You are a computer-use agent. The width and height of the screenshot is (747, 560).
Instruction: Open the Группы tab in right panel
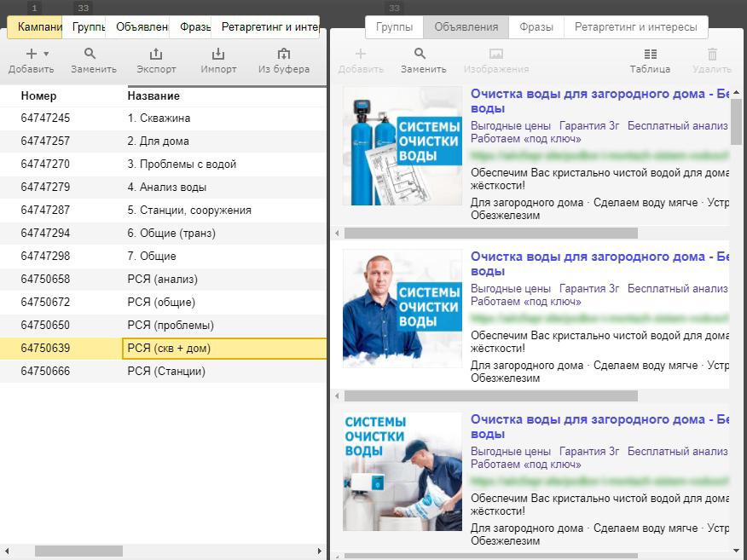pos(394,27)
